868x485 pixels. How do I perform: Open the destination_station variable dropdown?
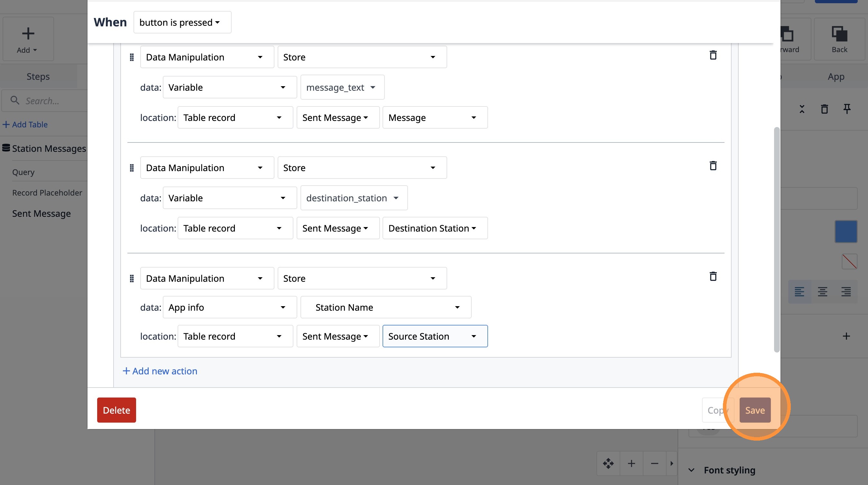(x=354, y=198)
